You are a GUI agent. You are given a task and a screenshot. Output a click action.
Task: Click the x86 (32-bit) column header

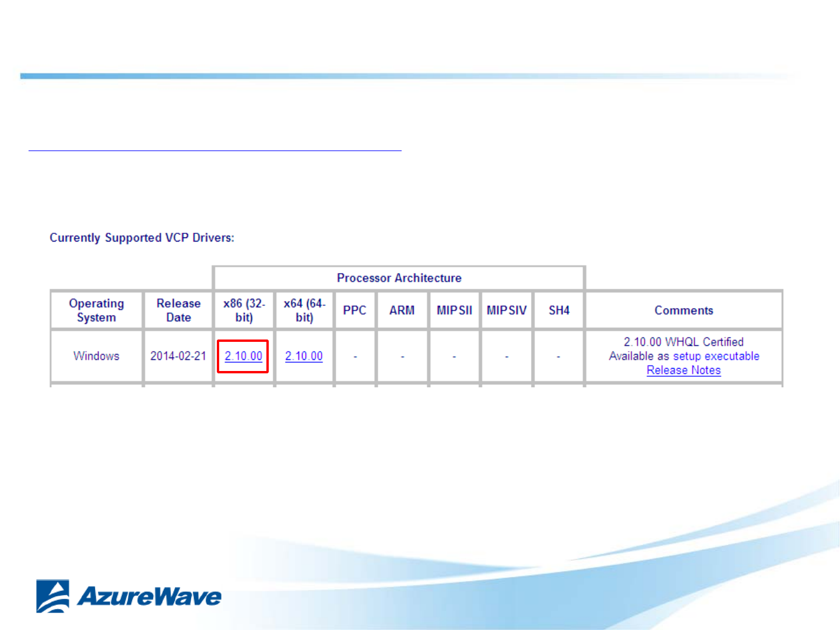(x=244, y=310)
